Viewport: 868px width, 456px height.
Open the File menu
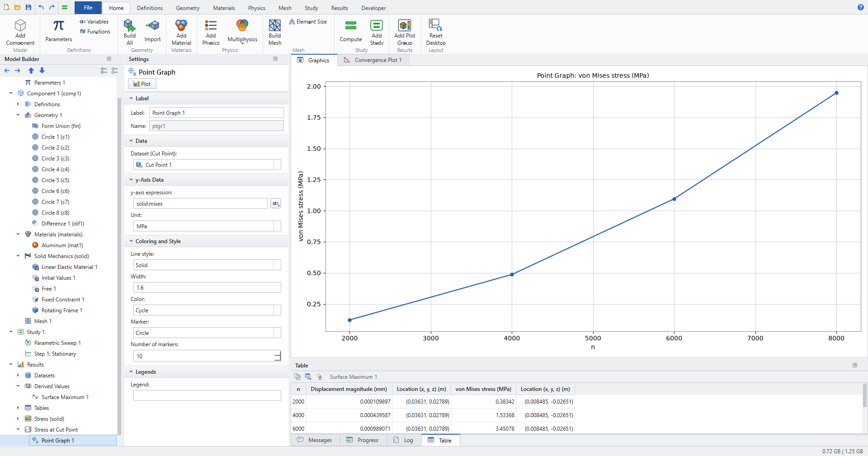pyautogui.click(x=88, y=8)
